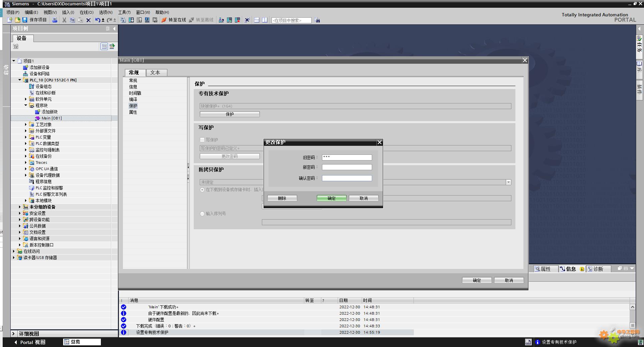The image size is (644, 347).
Task: Collapse project tree with arrow icon
Action: 114,28
